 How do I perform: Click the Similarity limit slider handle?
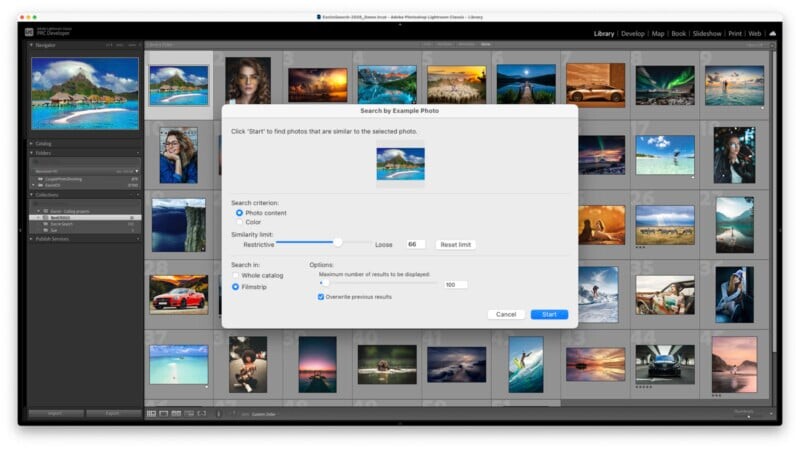(337, 242)
